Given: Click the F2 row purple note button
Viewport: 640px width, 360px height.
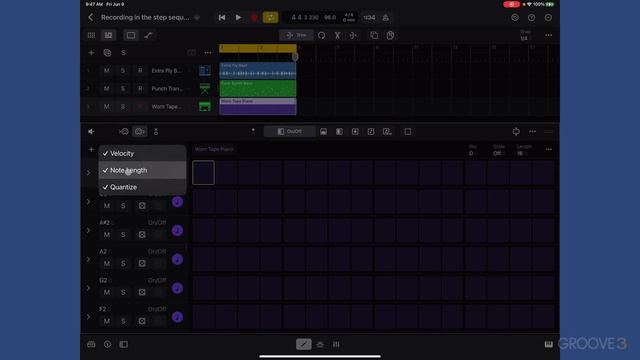Looking at the screenshot, I should coord(177,317).
